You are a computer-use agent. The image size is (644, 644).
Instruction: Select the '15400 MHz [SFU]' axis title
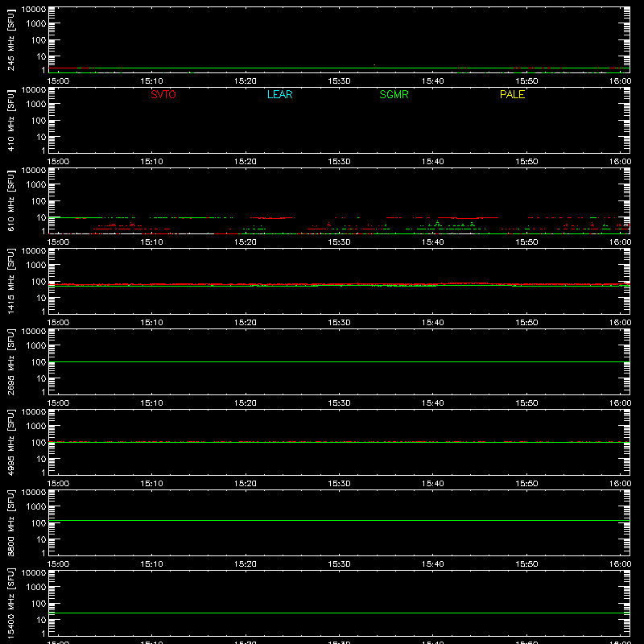click(10, 604)
